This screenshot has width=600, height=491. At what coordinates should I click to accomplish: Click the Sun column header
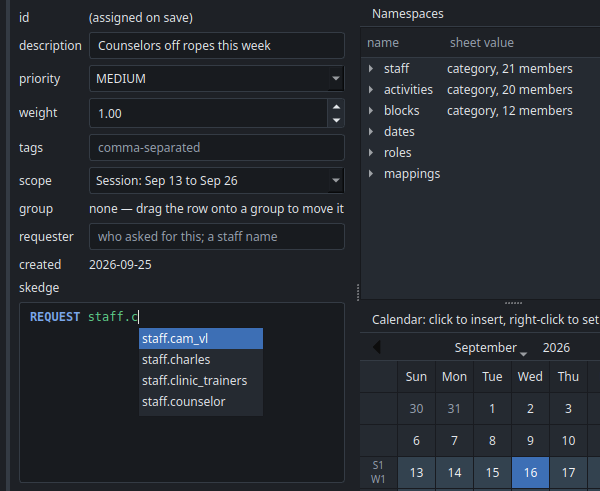416,377
